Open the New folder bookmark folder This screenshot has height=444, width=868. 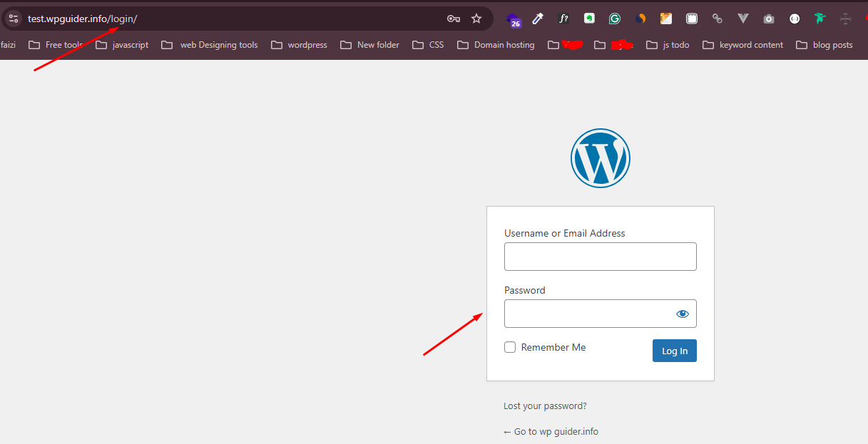click(x=369, y=45)
